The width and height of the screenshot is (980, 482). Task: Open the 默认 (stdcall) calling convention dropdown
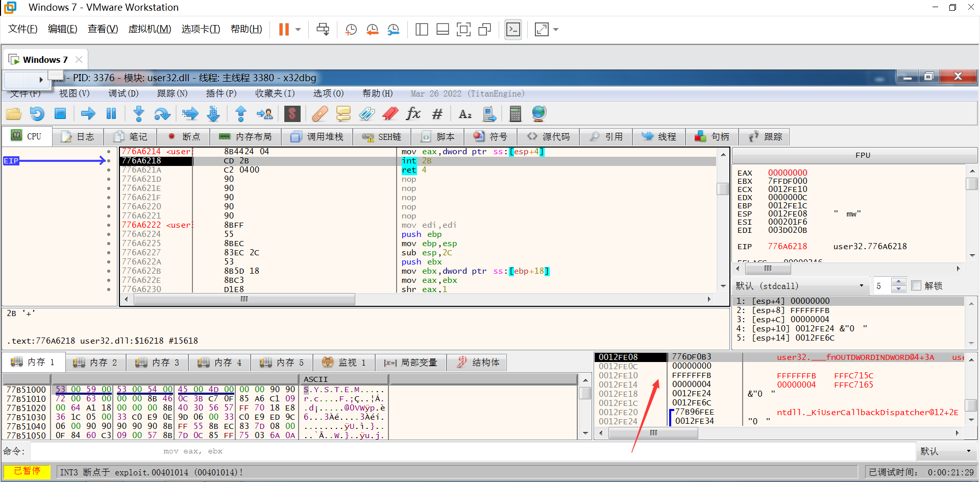click(x=800, y=286)
